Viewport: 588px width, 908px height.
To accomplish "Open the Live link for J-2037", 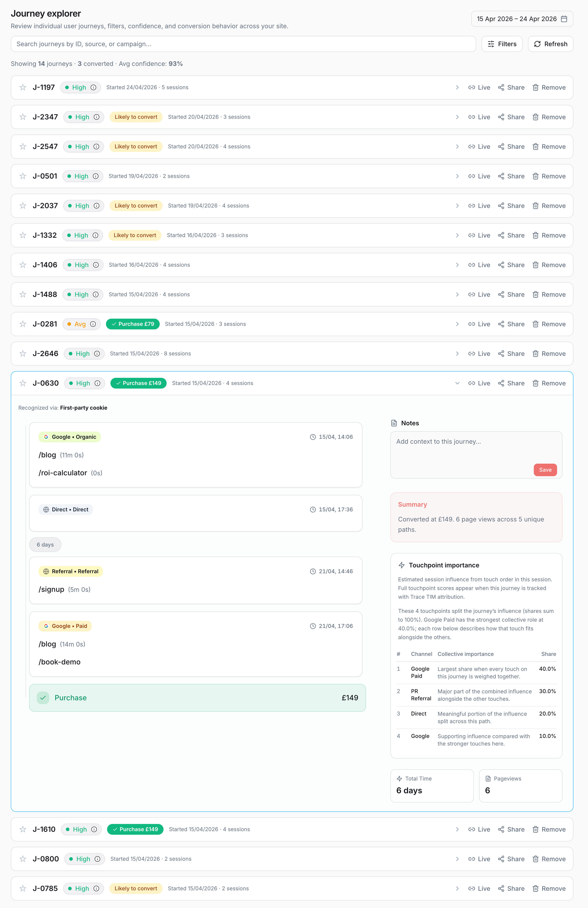I will (479, 205).
